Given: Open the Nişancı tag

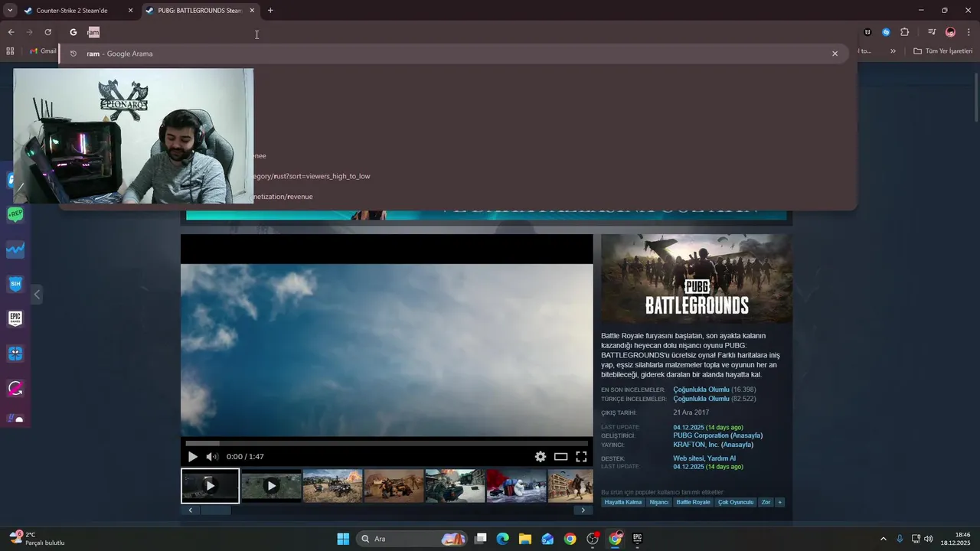Looking at the screenshot, I should click(x=659, y=503).
